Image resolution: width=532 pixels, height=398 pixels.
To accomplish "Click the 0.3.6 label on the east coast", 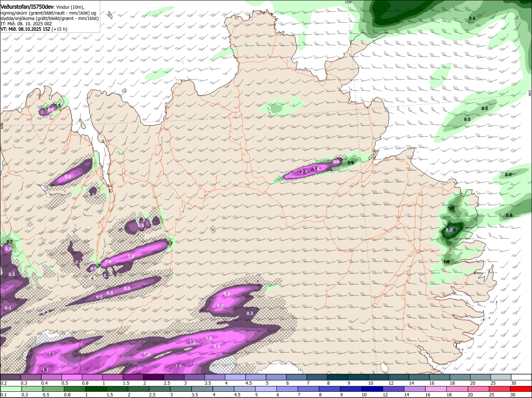I will (x=451, y=230).
